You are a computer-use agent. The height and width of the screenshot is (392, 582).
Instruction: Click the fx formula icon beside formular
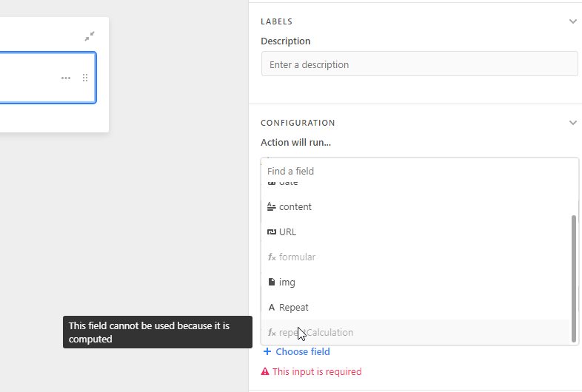click(x=272, y=257)
